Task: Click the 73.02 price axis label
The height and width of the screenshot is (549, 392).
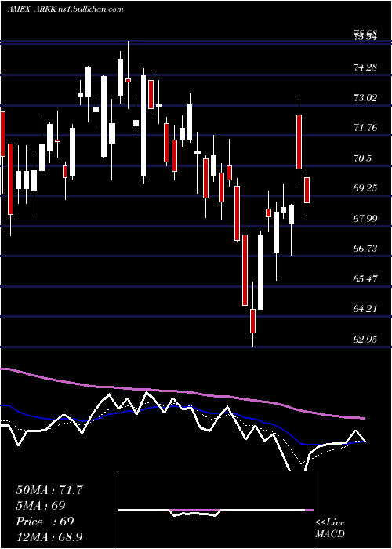Action: 366,97
